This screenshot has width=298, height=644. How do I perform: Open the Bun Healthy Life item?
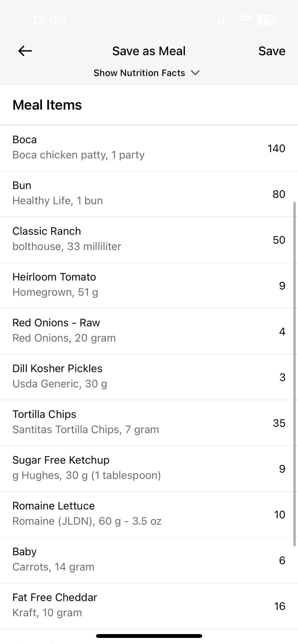click(x=149, y=194)
